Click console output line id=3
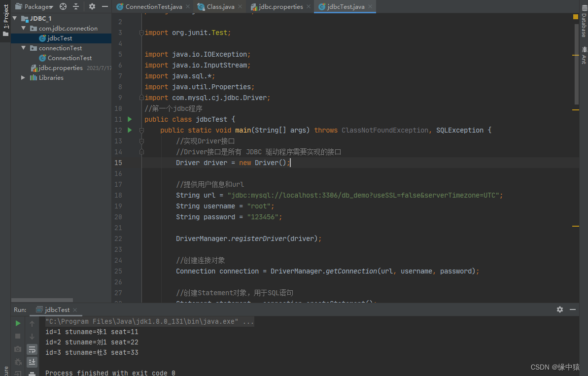 (x=92, y=352)
